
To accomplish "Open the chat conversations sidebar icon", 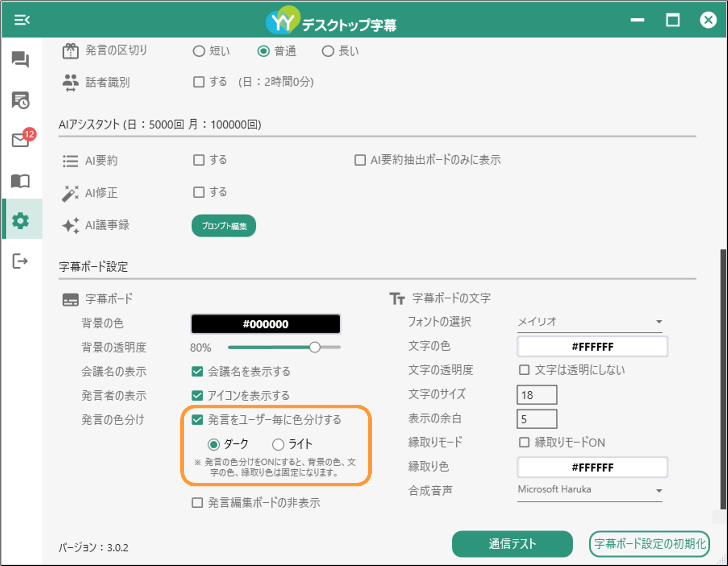I will pyautogui.click(x=20, y=60).
